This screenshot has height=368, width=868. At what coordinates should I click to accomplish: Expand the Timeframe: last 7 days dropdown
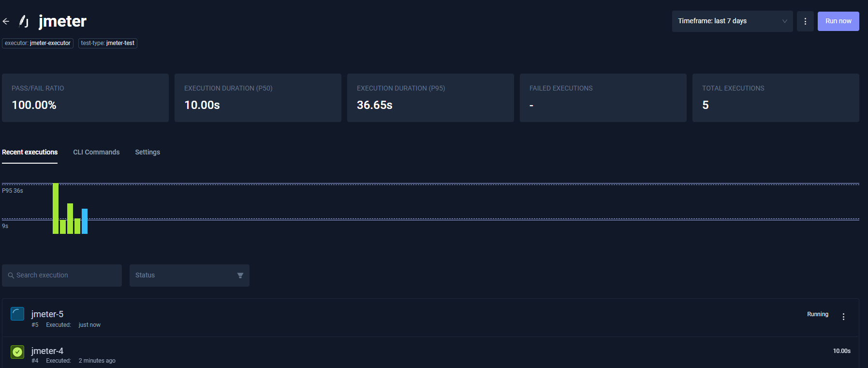[732, 21]
